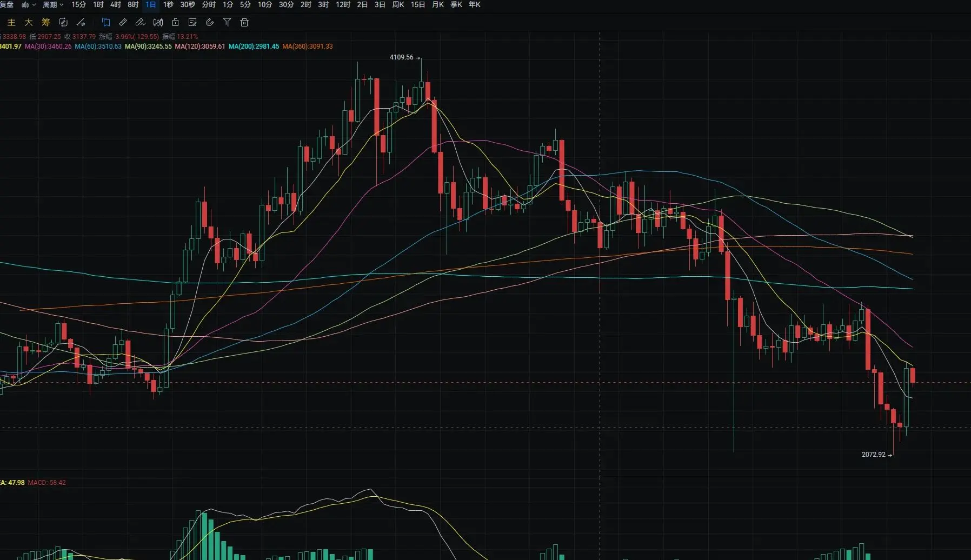Click the MA(90):3245.55 indicator label

pos(148,46)
